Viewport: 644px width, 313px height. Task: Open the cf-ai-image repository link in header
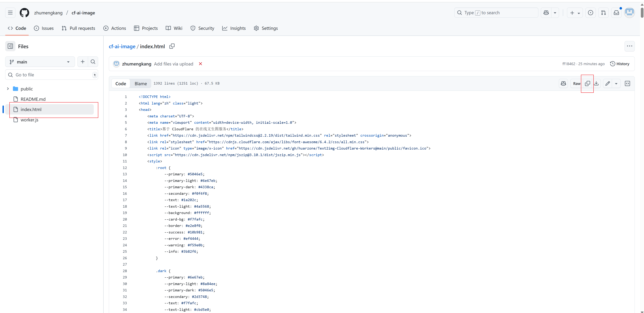tap(83, 13)
